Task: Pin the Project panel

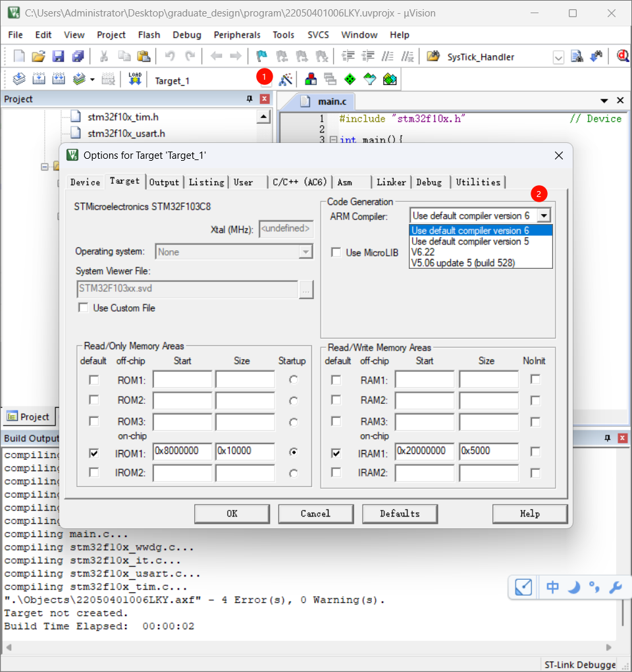Action: click(x=250, y=99)
